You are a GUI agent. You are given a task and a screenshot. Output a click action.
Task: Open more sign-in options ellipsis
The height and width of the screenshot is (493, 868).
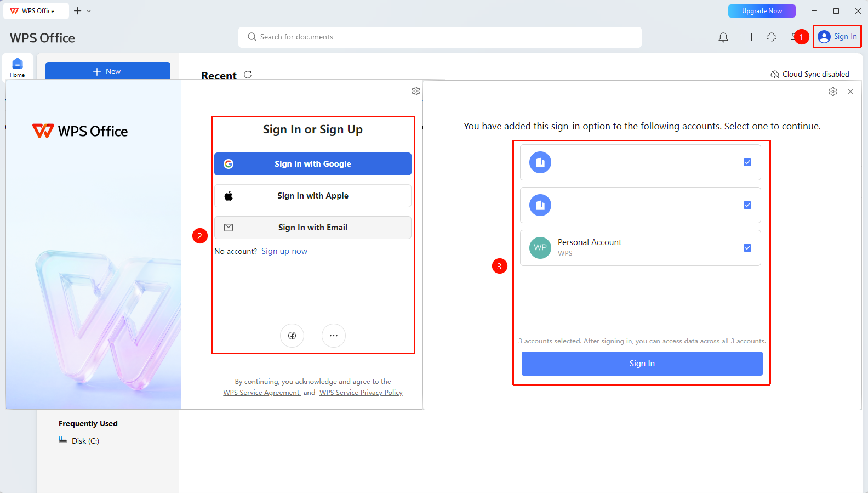(x=334, y=336)
